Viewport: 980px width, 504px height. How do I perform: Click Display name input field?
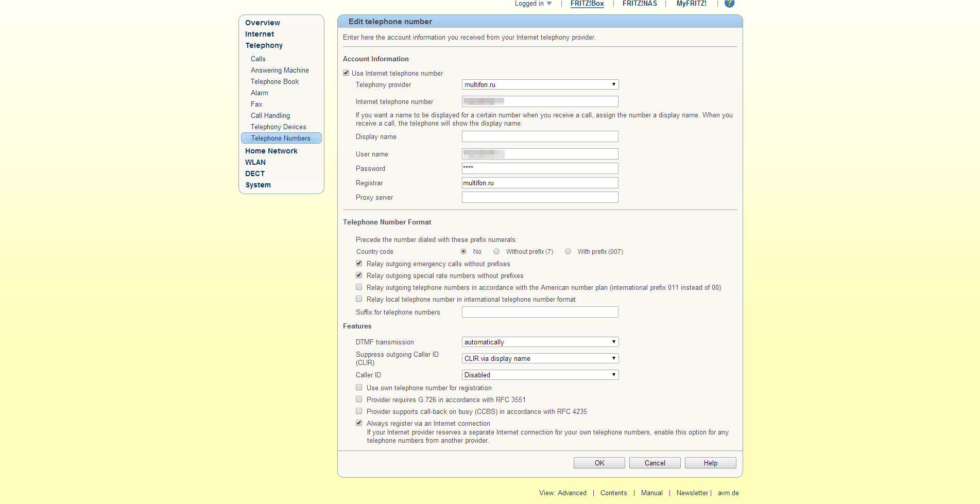click(x=540, y=136)
